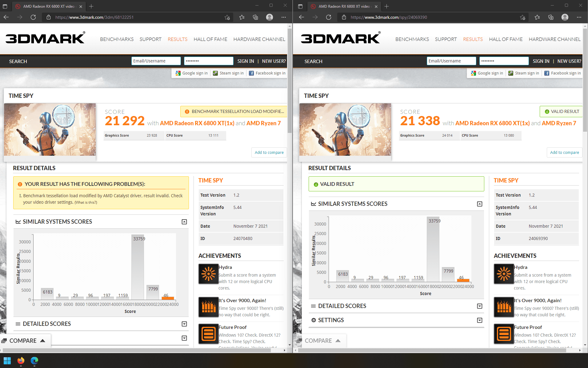Open Hall of Fame in right window
Viewport: 588px width, 368px height.
coord(506,39)
